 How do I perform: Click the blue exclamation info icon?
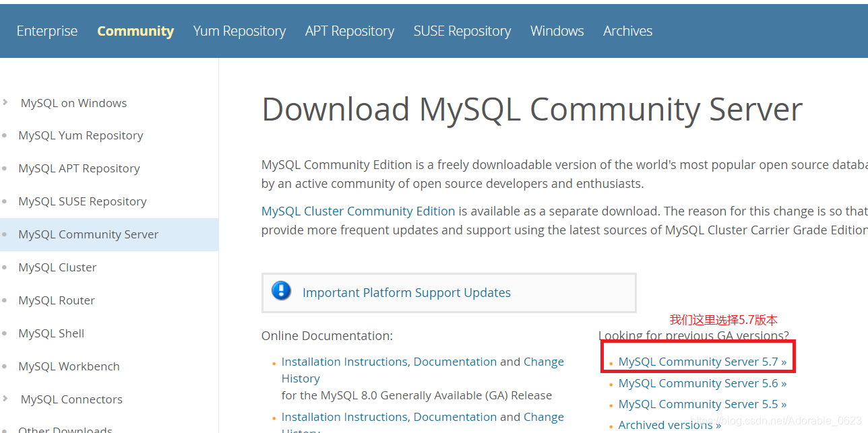tap(281, 291)
